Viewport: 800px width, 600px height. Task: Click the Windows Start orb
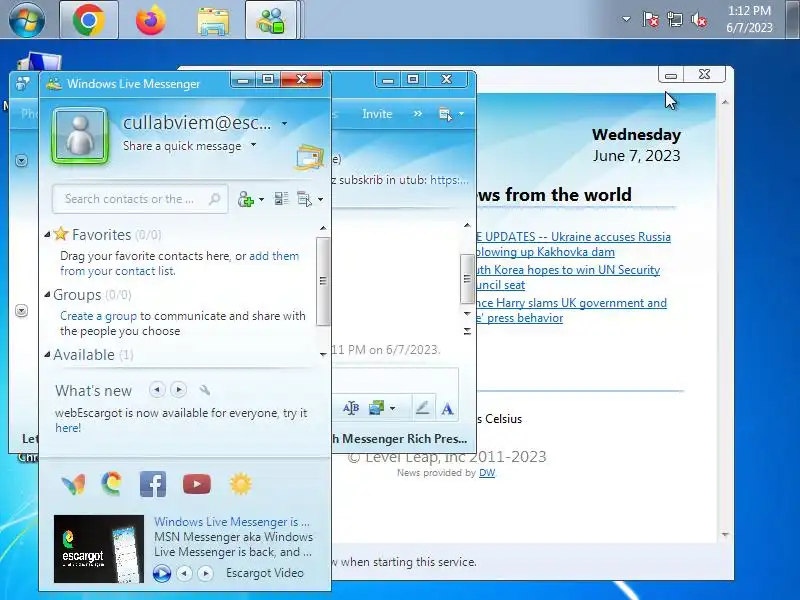click(27, 19)
